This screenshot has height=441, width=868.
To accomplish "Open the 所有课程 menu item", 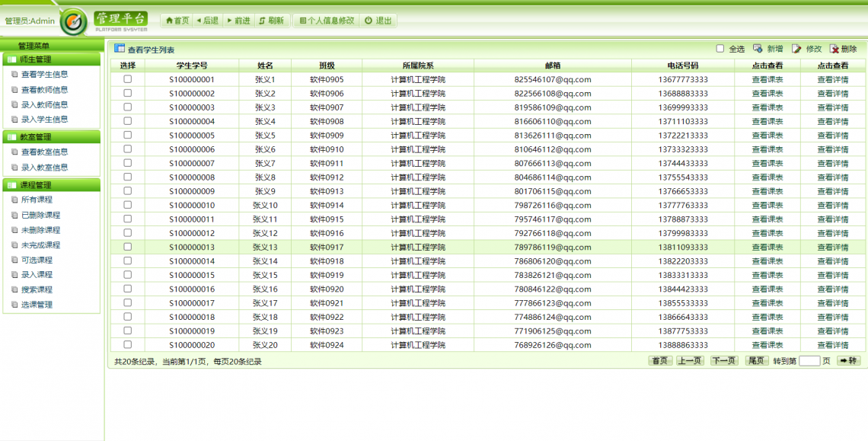I will [x=37, y=200].
